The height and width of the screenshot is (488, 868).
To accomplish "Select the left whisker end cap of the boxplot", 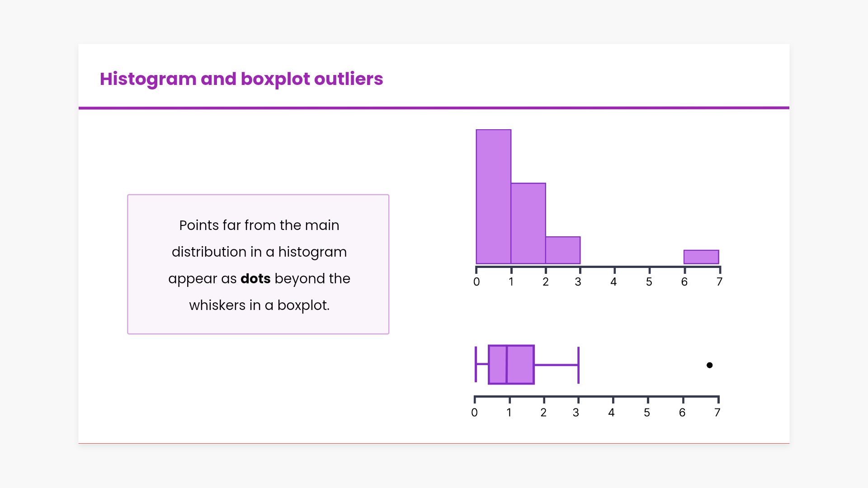I will 476,365.
